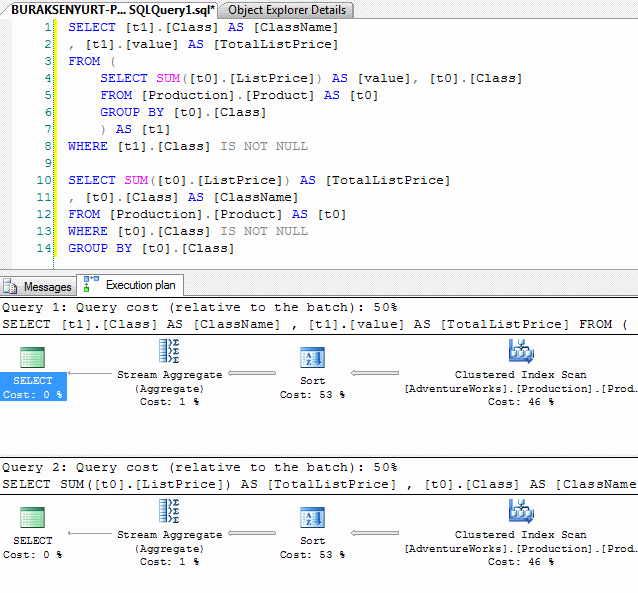Click the Stream Aggregate operator icon in Query 2
This screenshot has height=593, width=638.
168,512
